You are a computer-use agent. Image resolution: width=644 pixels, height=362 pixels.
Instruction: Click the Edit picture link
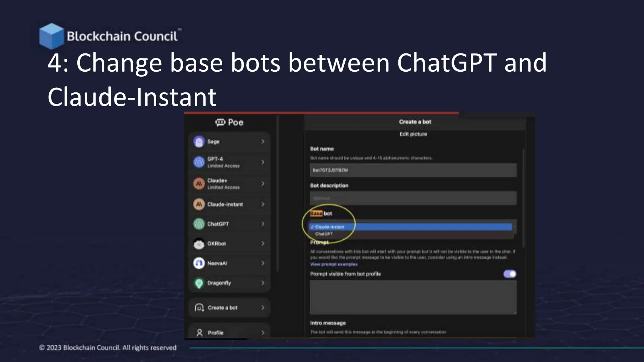413,134
